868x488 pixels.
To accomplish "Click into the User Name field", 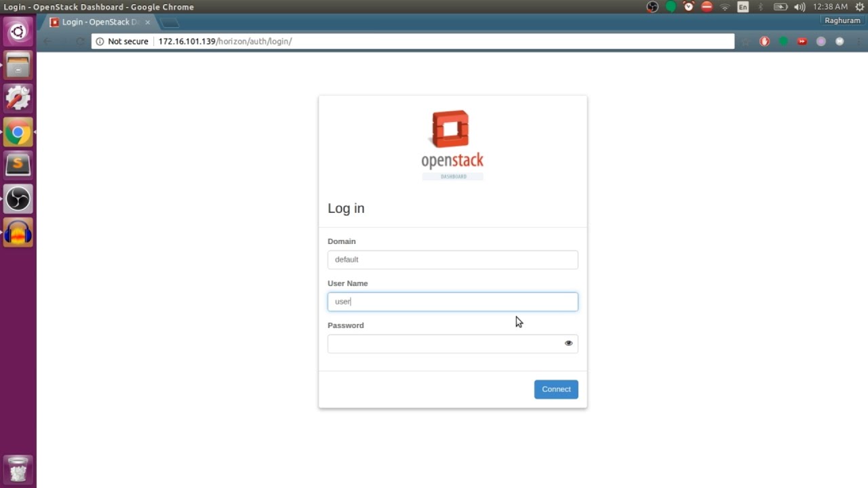I will (x=453, y=302).
